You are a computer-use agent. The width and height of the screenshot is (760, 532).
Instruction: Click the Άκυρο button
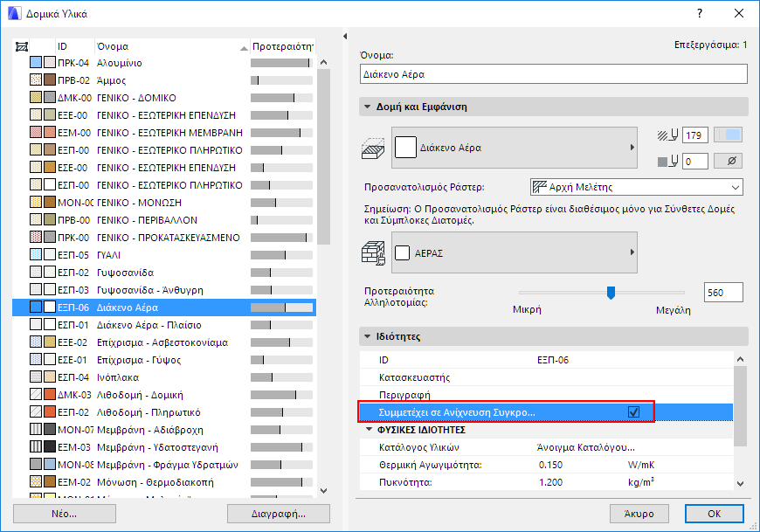pos(639,514)
